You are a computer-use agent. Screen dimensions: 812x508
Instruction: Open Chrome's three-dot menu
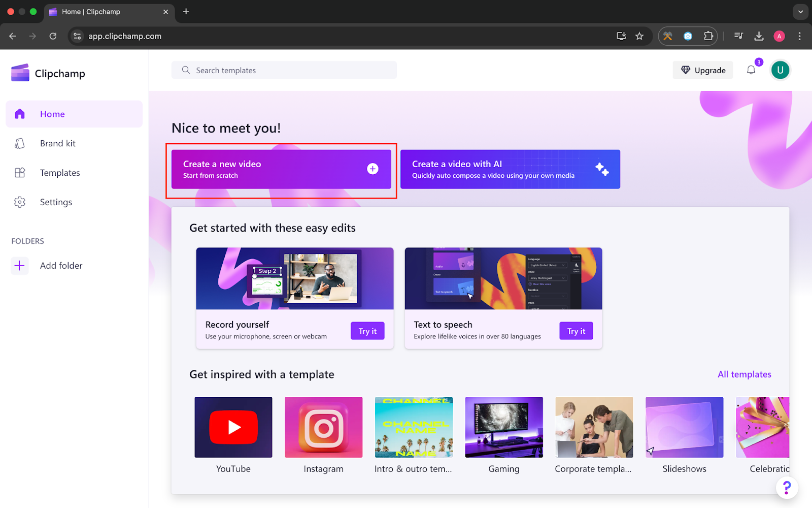[799, 36]
